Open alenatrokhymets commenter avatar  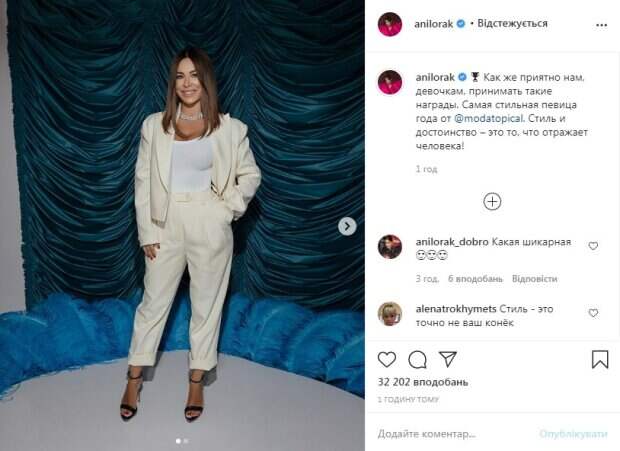coord(390,314)
